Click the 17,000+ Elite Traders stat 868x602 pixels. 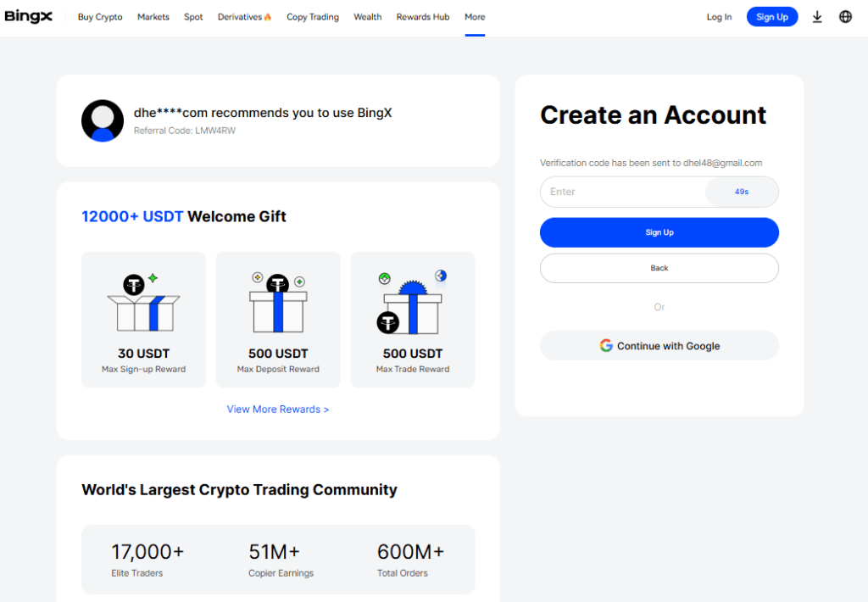[147, 560]
